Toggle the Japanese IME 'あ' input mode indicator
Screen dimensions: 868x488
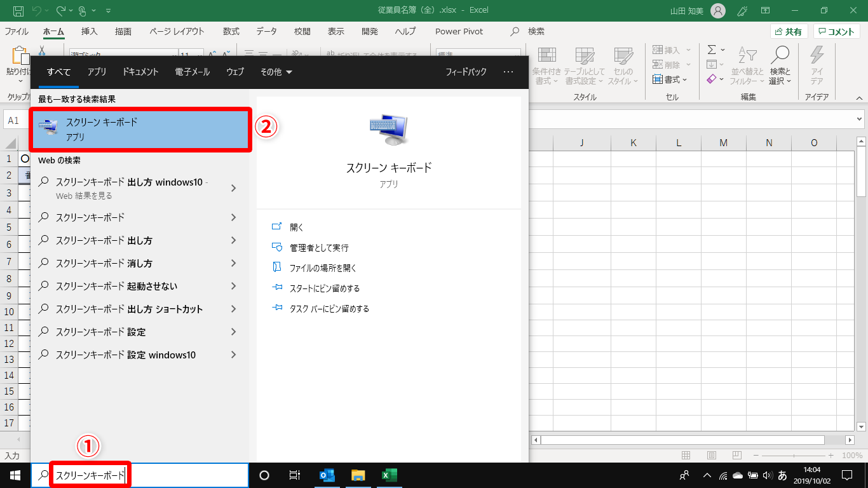coord(783,475)
